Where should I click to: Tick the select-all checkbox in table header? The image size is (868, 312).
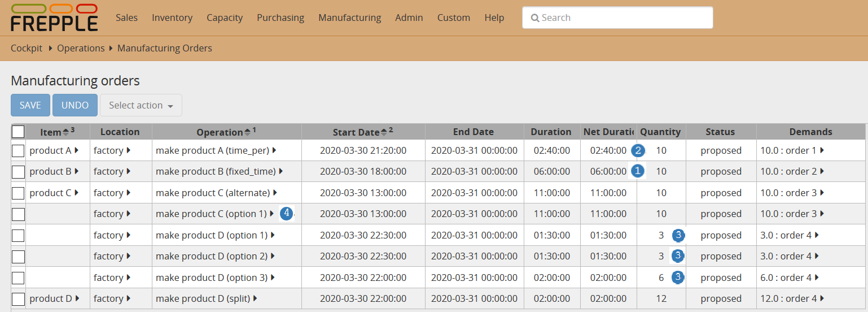coord(18,132)
